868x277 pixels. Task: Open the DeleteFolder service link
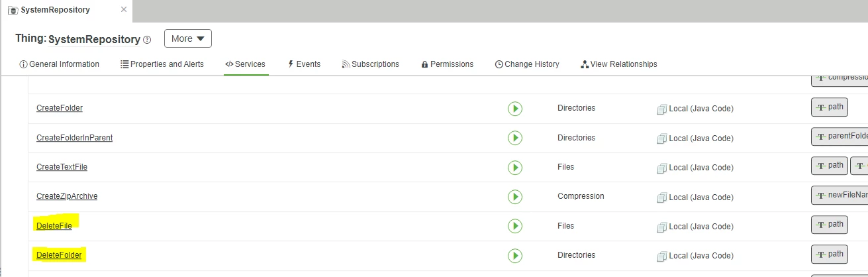pyautogui.click(x=59, y=255)
